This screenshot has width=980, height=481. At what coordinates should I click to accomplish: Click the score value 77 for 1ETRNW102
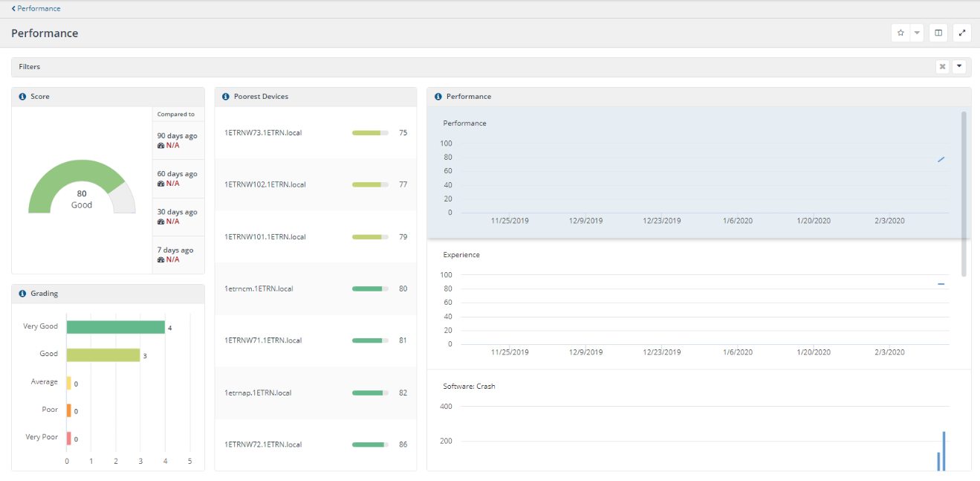[x=403, y=184]
